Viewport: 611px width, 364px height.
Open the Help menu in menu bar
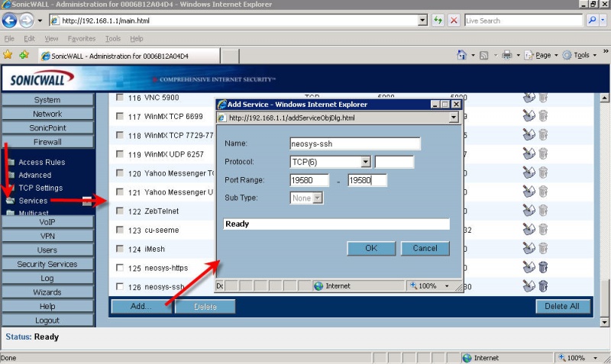[137, 39]
